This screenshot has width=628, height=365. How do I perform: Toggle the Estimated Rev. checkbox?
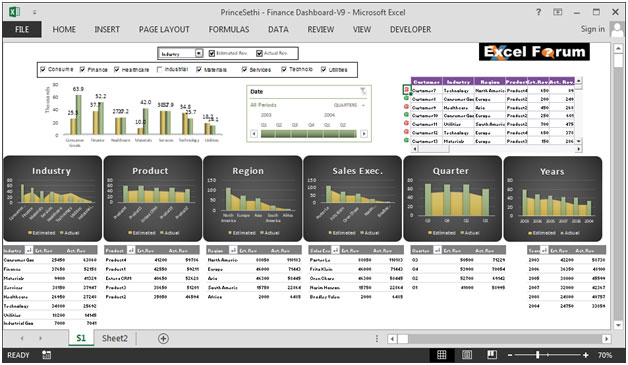click(x=212, y=53)
